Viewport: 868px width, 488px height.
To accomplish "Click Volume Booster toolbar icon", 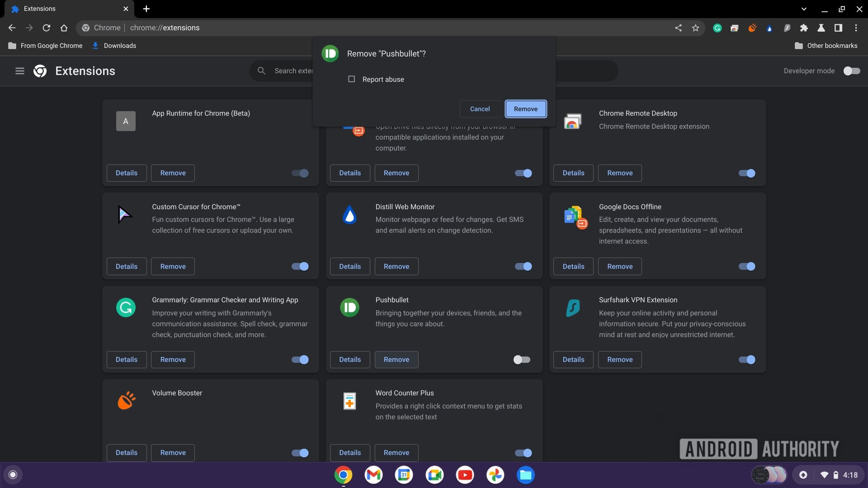I will (752, 28).
